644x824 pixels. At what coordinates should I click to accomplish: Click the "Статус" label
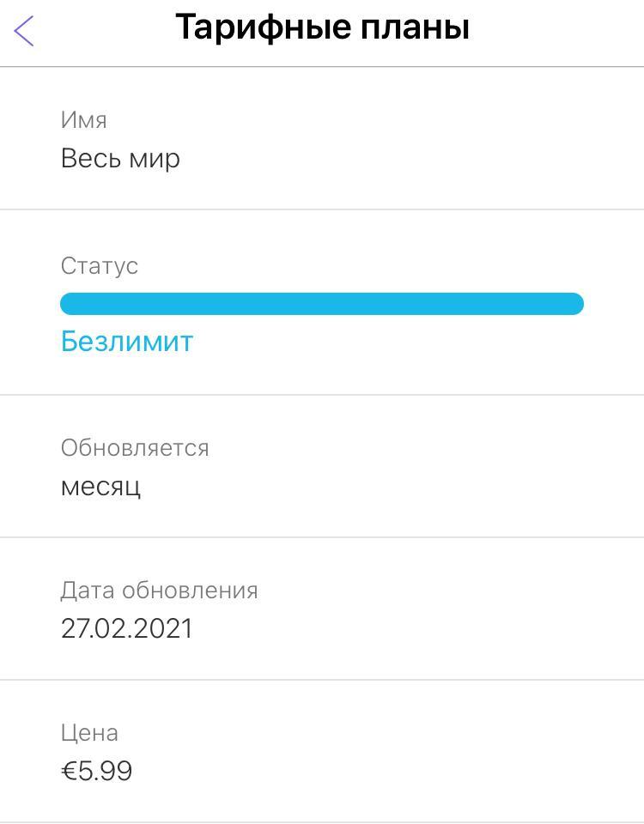(99, 266)
